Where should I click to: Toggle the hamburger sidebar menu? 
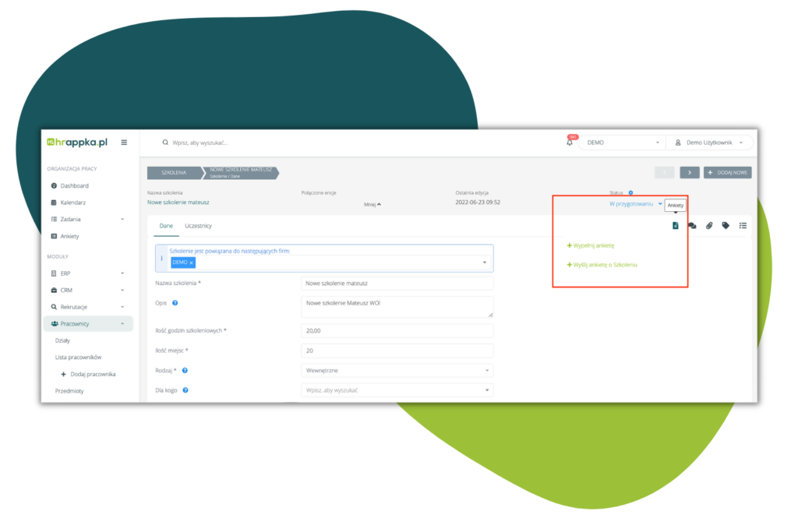point(124,143)
